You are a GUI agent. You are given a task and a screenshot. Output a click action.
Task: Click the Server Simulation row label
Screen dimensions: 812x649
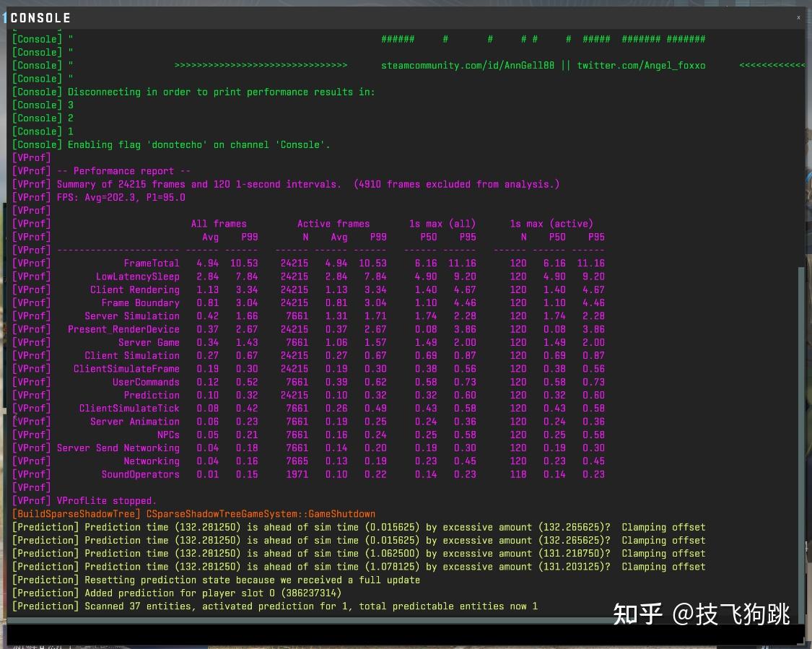(x=132, y=316)
